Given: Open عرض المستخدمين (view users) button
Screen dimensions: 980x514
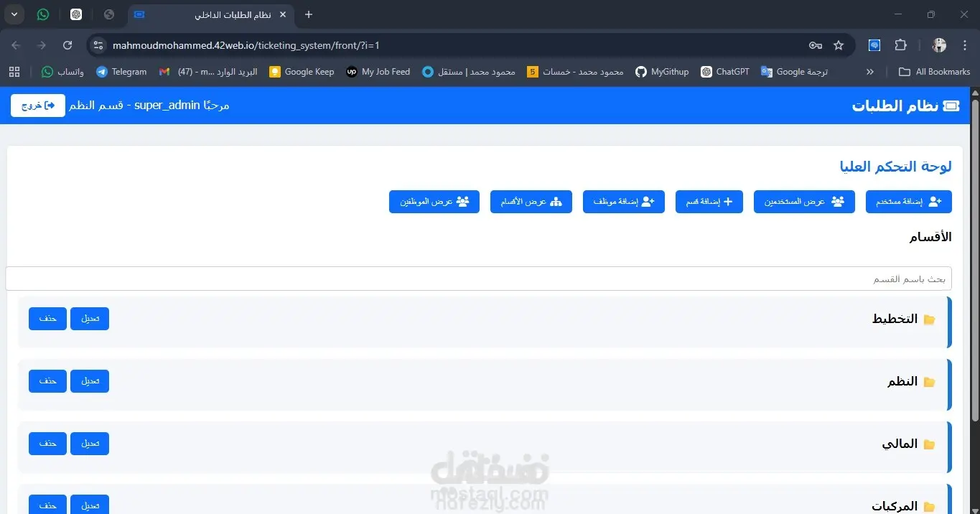Looking at the screenshot, I should point(804,202).
